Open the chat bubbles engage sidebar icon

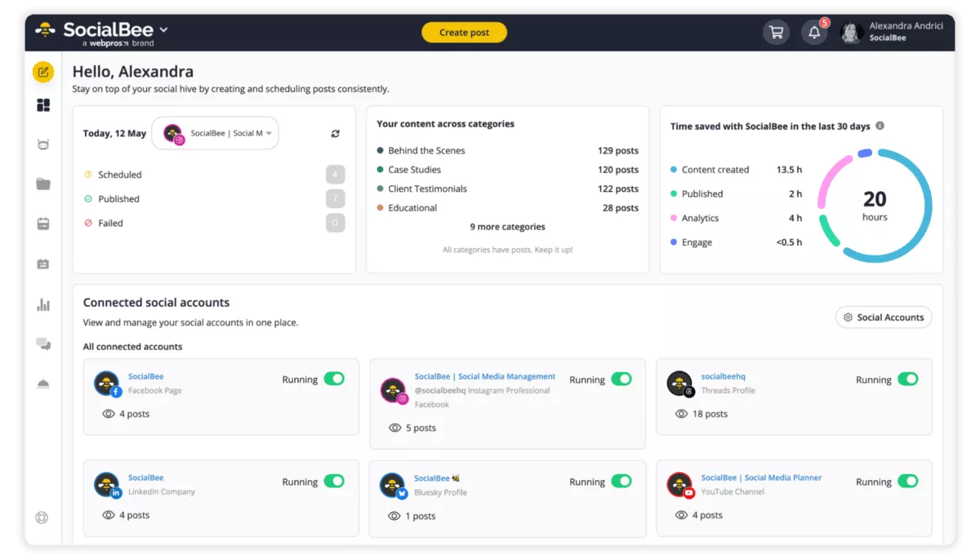43,344
